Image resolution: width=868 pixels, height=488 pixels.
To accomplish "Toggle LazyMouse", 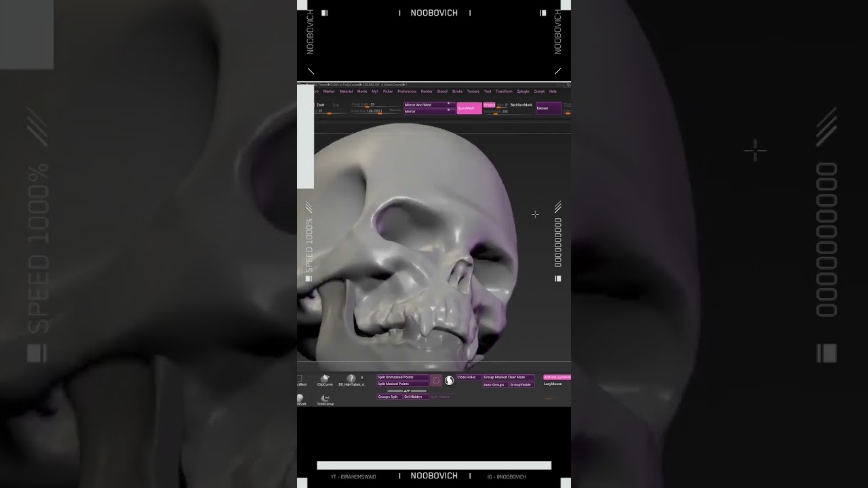I will point(553,384).
